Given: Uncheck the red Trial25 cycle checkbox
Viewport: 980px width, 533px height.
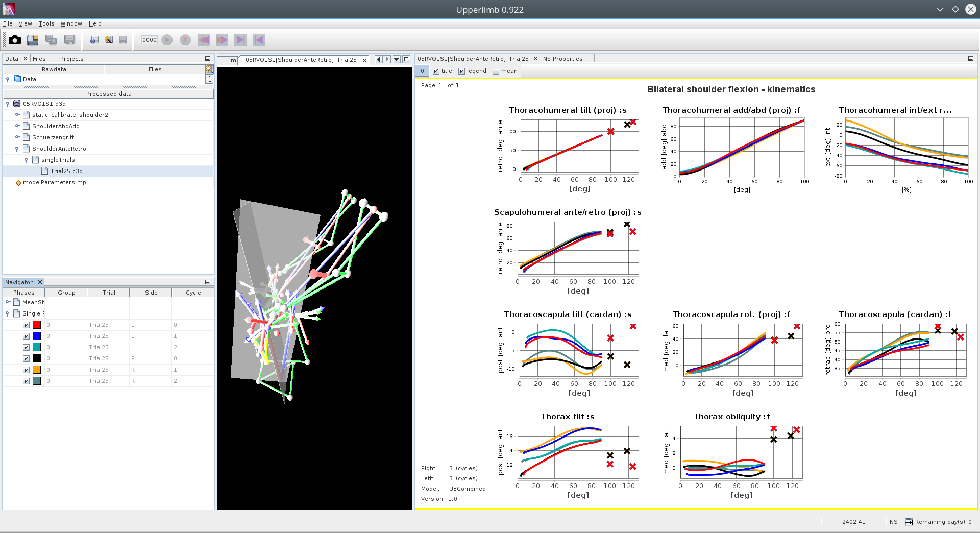Looking at the screenshot, I should (x=26, y=325).
